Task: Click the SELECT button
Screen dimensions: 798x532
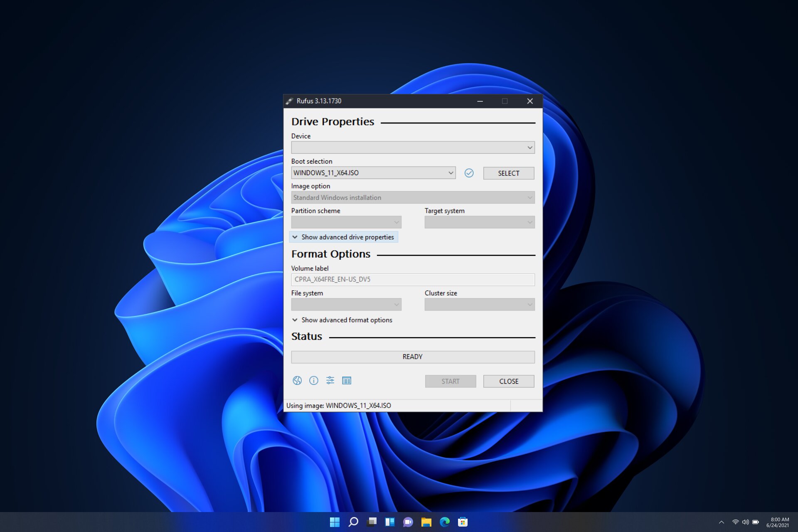Action: point(509,173)
